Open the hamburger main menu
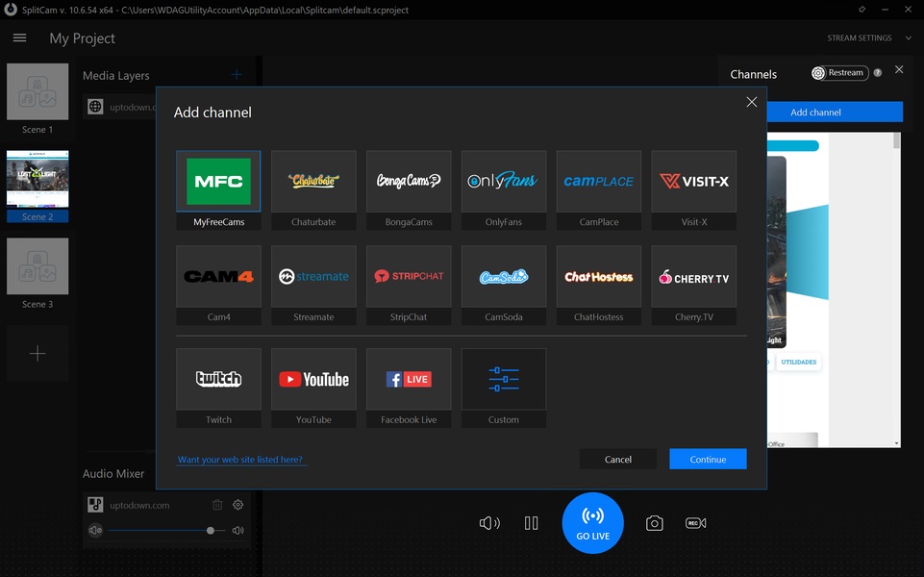Viewport: 924px width, 577px height. (19, 38)
